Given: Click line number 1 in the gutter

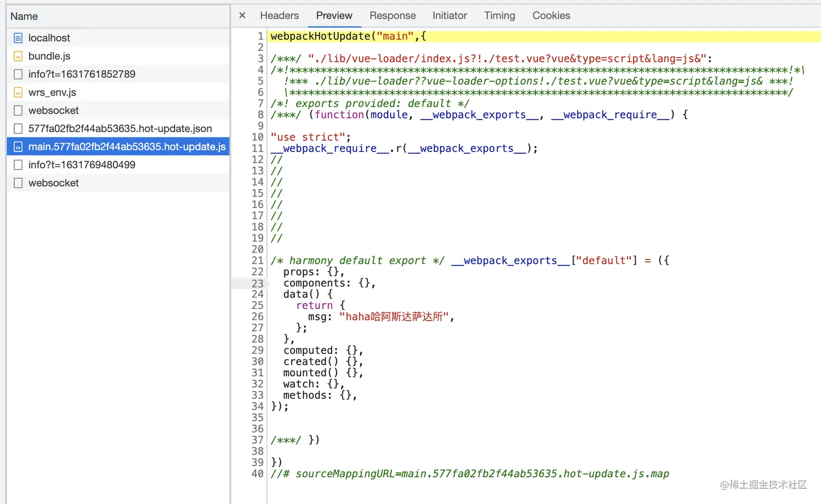Looking at the screenshot, I should coord(261,36).
